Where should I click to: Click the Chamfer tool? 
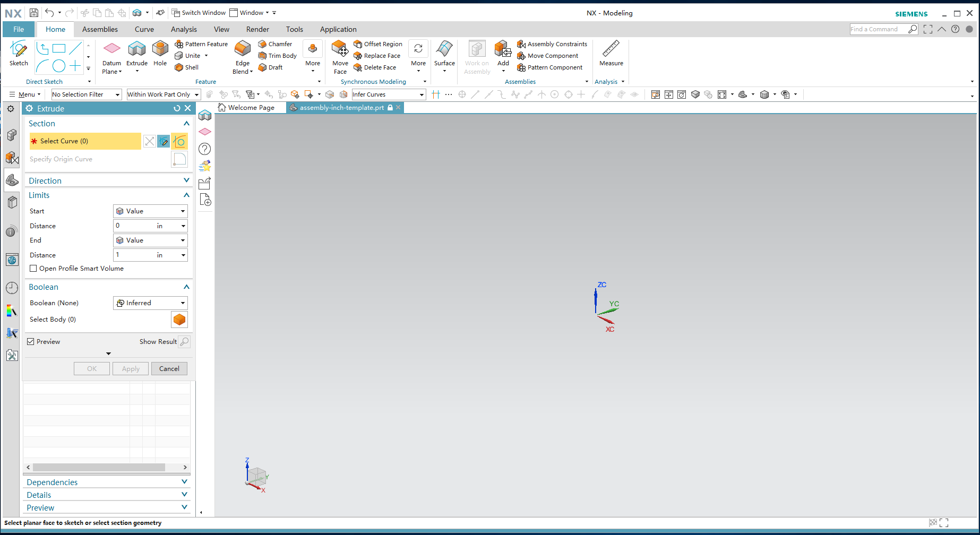pyautogui.click(x=275, y=44)
